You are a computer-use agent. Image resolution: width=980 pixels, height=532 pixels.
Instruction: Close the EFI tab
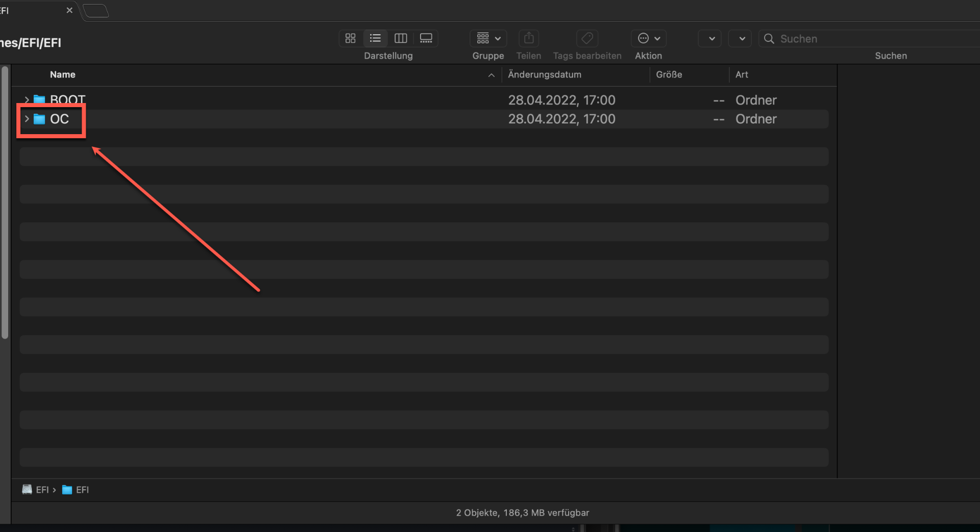[x=69, y=10]
